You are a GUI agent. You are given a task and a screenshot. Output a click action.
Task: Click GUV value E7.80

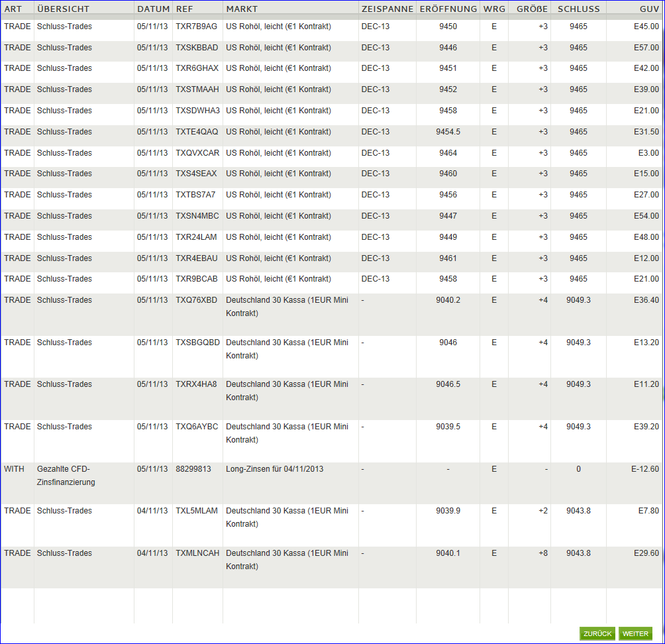(648, 510)
